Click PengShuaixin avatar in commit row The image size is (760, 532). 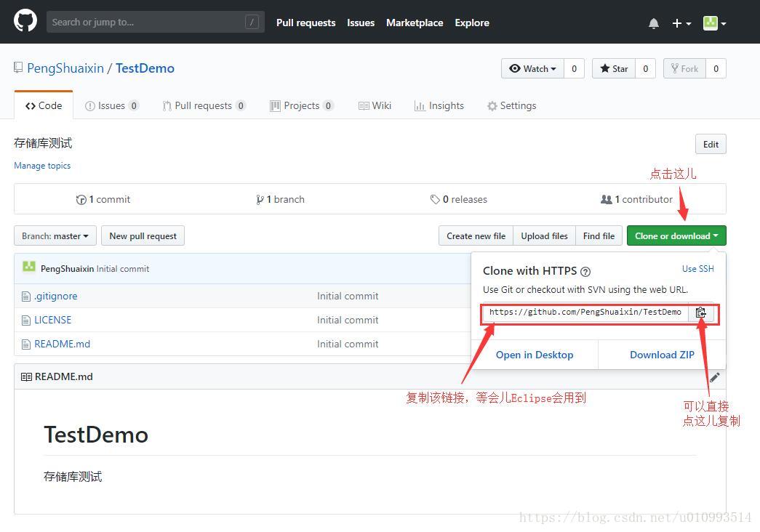pos(29,267)
